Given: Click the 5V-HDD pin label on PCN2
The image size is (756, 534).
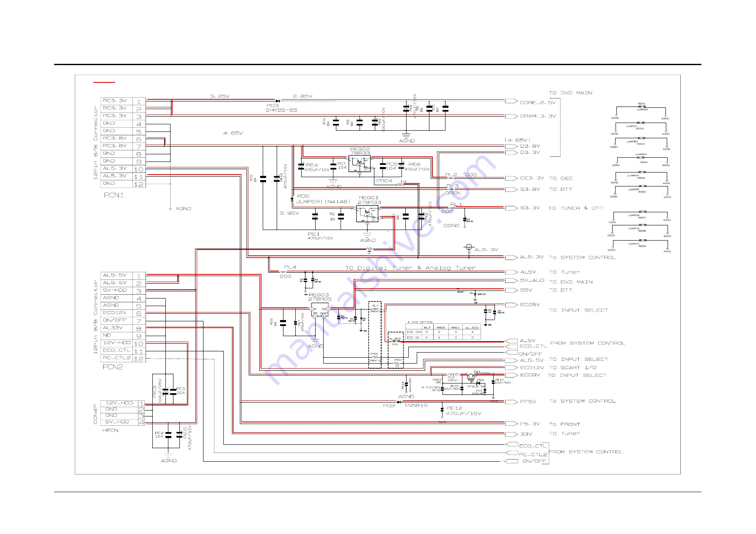Looking at the screenshot, I should (115, 290).
